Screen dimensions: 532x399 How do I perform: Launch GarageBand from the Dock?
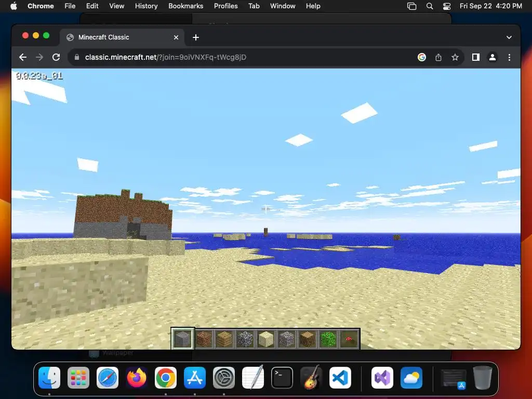[311, 377]
